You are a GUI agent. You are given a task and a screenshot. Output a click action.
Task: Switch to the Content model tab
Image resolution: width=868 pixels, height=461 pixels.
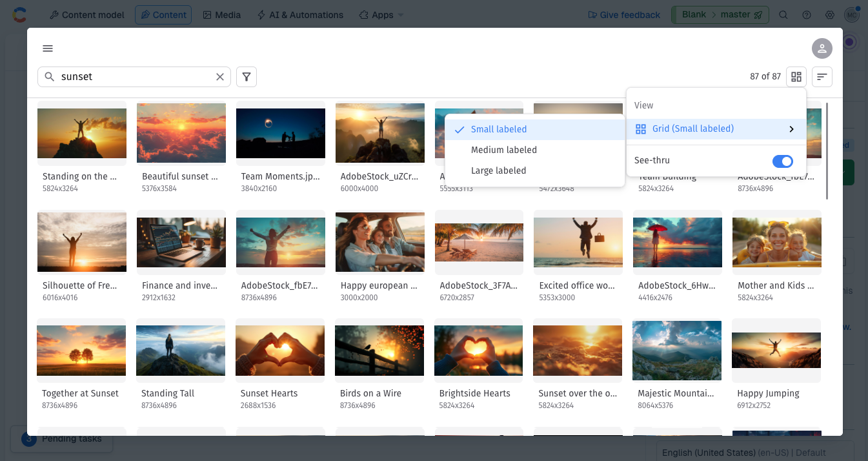[x=87, y=15]
